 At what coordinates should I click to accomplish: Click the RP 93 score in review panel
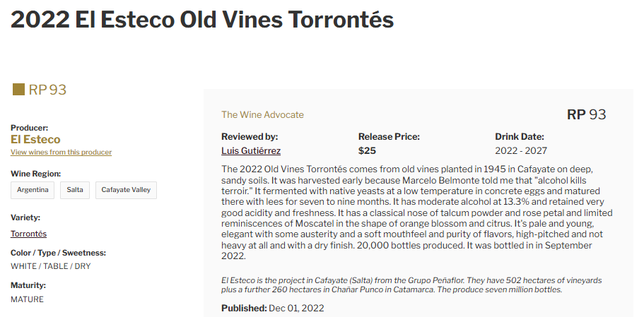pos(586,114)
